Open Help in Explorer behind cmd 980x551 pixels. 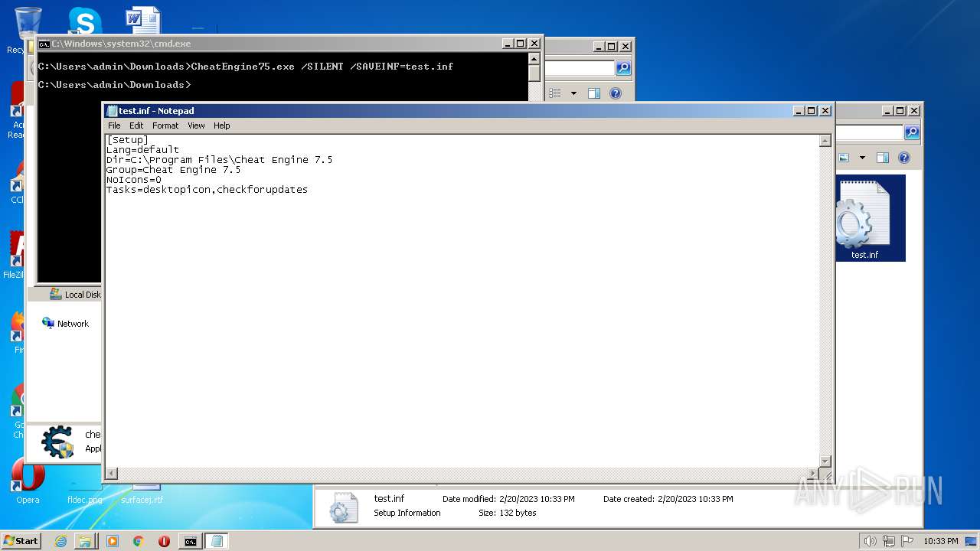[x=615, y=93]
